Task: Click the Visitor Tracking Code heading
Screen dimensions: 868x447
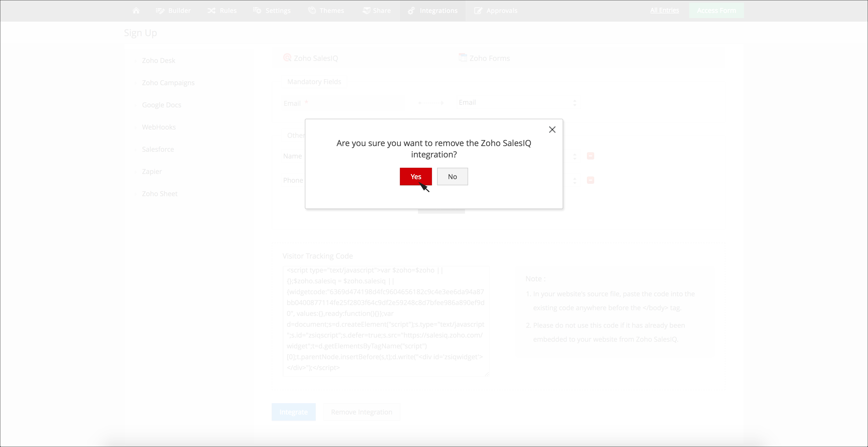Action: point(318,256)
